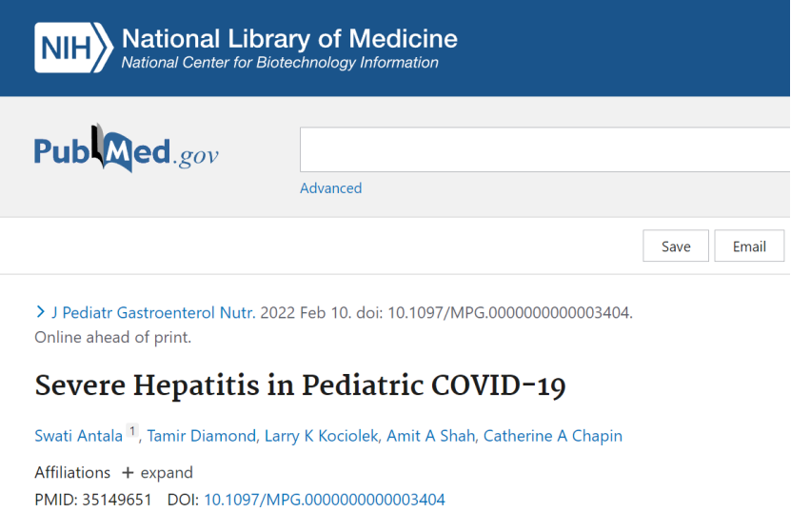Click National Center for Biotechnology Information text

[x=280, y=63]
